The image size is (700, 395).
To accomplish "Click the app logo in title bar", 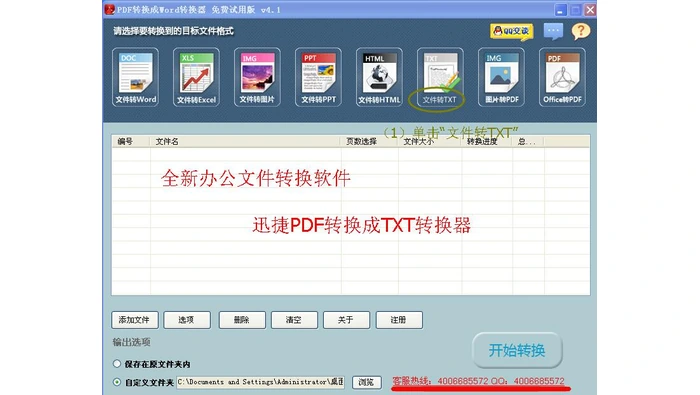I will 109,9.
